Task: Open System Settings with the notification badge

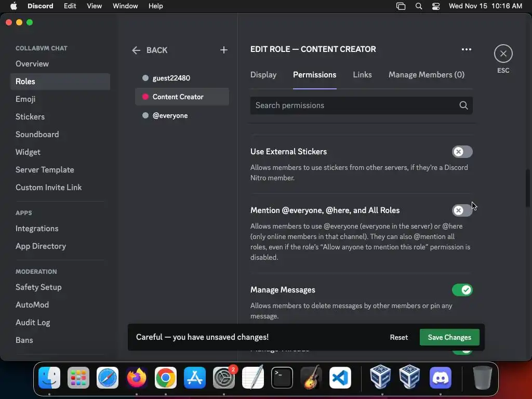Action: pos(224,378)
